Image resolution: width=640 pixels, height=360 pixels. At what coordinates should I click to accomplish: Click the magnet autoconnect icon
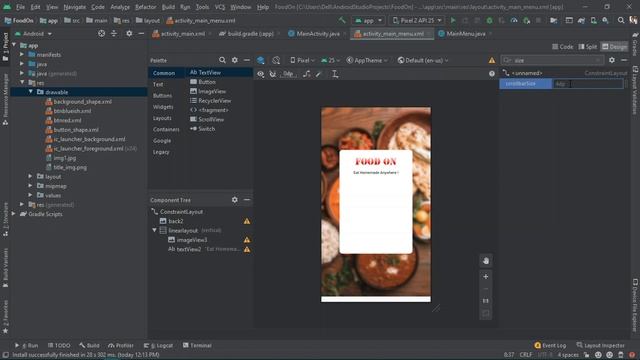pyautogui.click(x=273, y=74)
